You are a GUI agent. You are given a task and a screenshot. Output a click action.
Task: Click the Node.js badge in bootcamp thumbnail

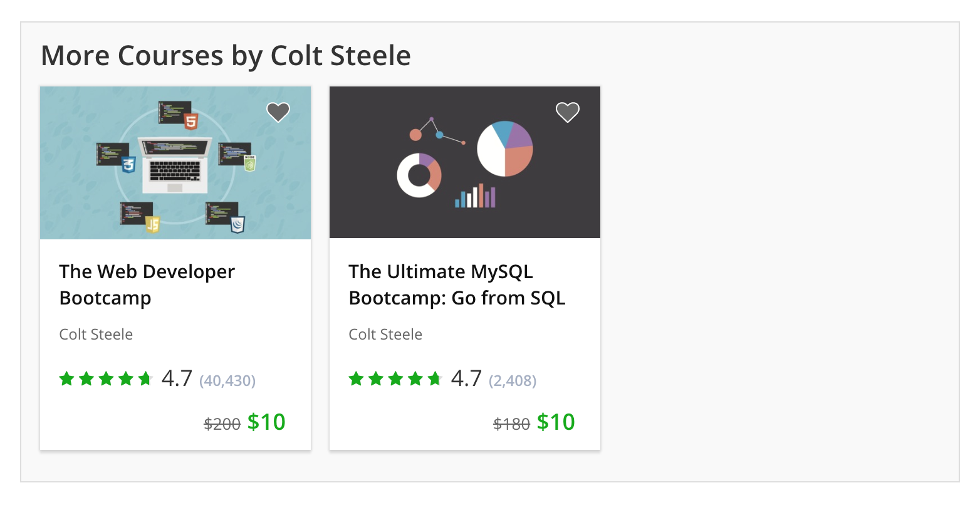[x=250, y=164]
